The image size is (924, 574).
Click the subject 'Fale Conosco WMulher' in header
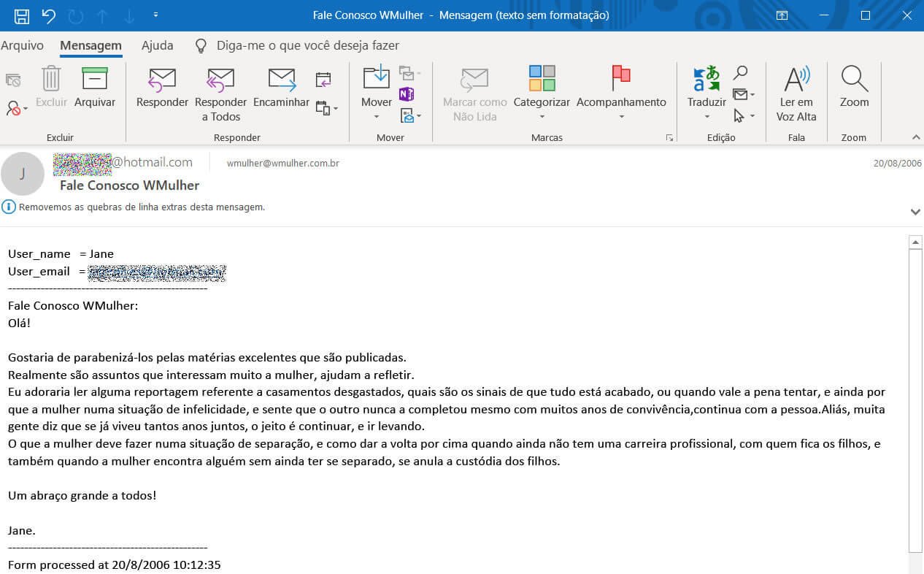(129, 185)
